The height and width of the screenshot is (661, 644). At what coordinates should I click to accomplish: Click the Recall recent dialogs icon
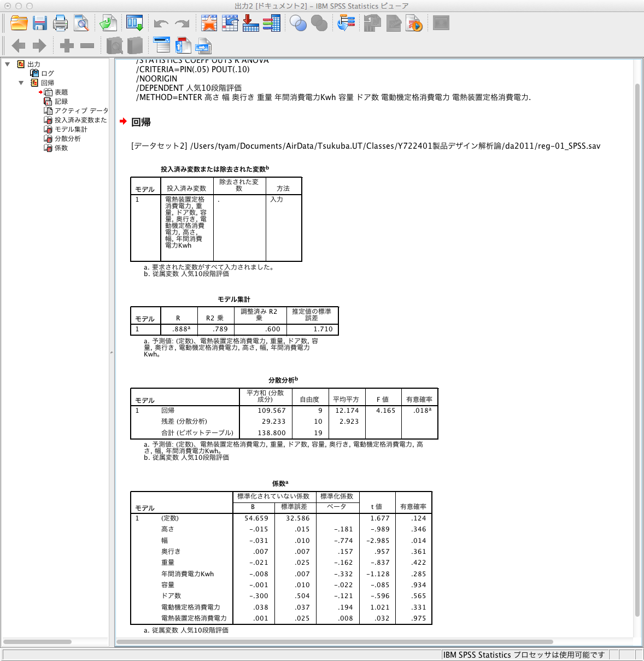(134, 23)
